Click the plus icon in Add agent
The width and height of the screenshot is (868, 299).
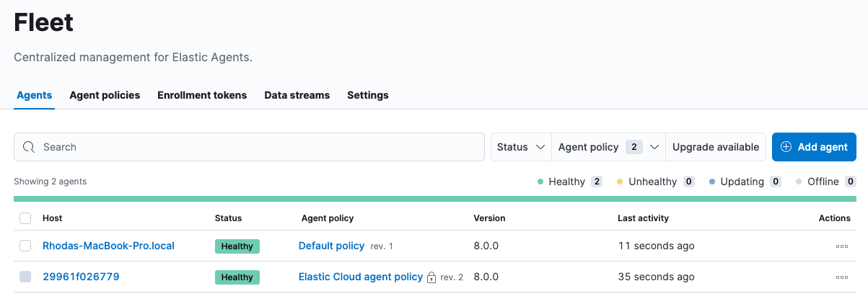[x=786, y=147]
